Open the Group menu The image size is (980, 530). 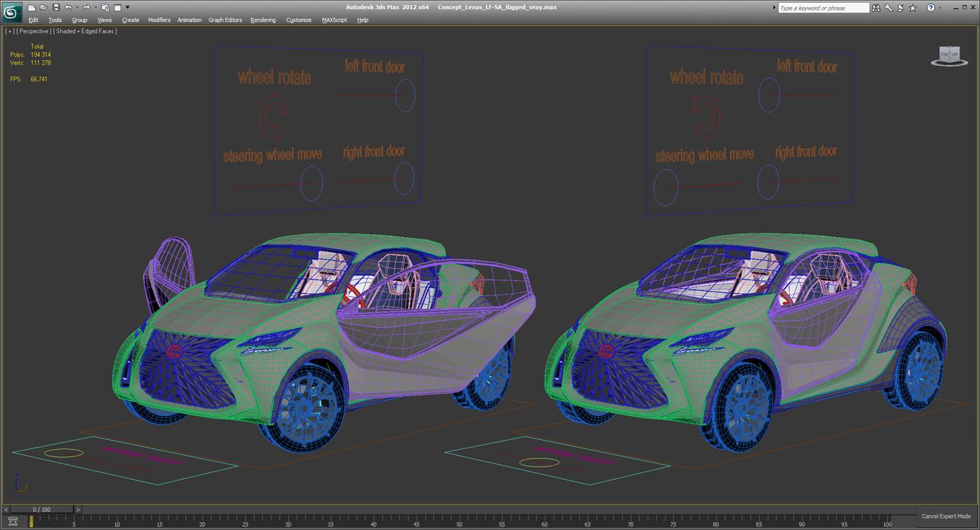click(79, 20)
